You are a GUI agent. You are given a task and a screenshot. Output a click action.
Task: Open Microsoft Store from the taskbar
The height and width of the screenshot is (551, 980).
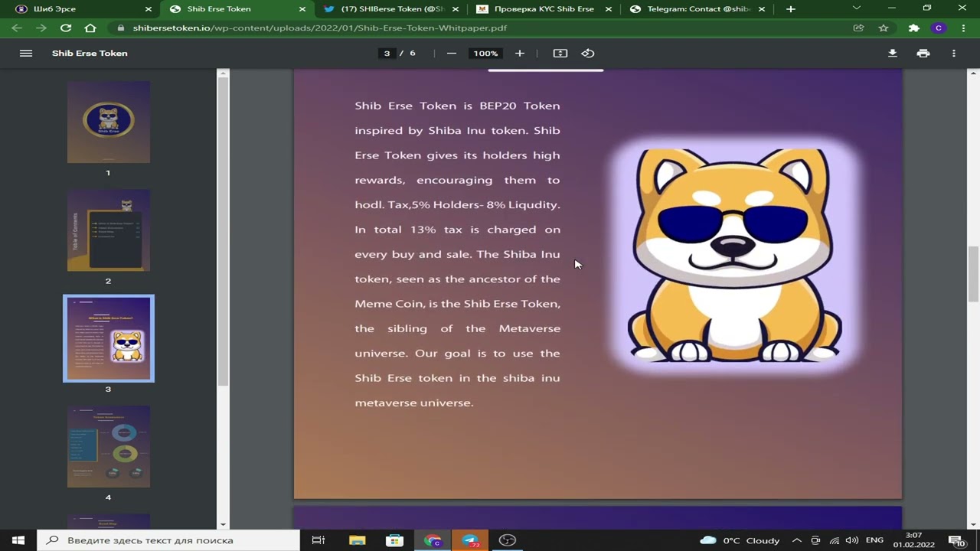[394, 540]
